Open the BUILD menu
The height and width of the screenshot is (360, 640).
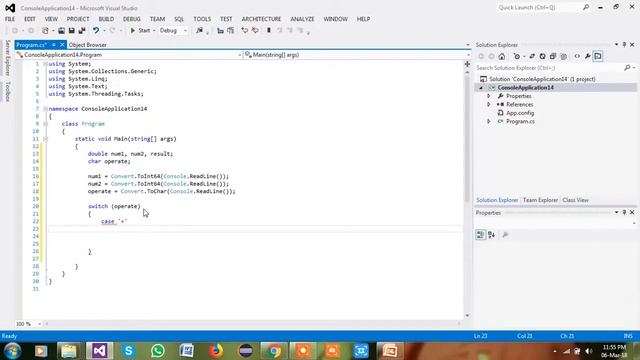[x=106, y=19]
